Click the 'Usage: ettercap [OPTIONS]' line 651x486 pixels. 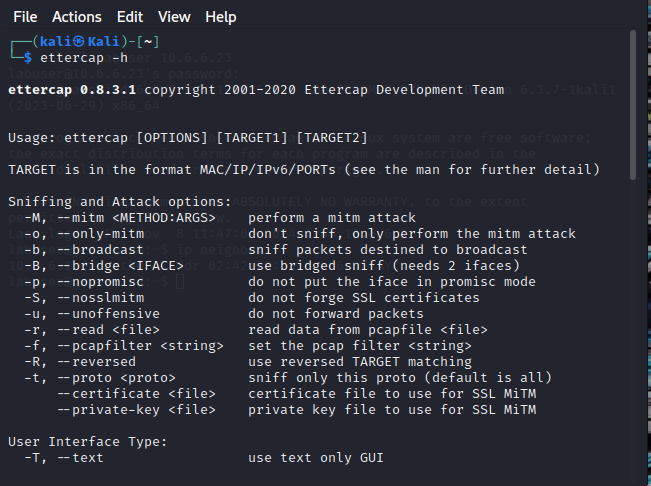(x=188, y=138)
